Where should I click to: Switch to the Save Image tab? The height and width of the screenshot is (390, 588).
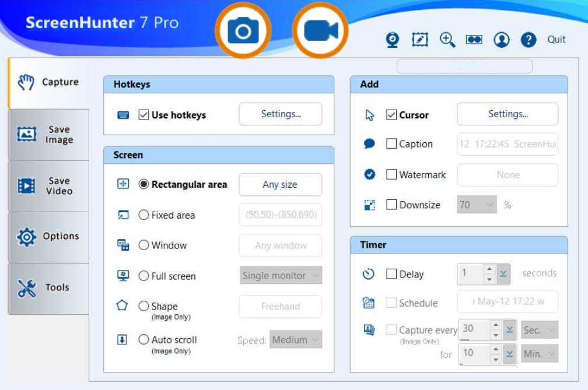[x=49, y=135]
